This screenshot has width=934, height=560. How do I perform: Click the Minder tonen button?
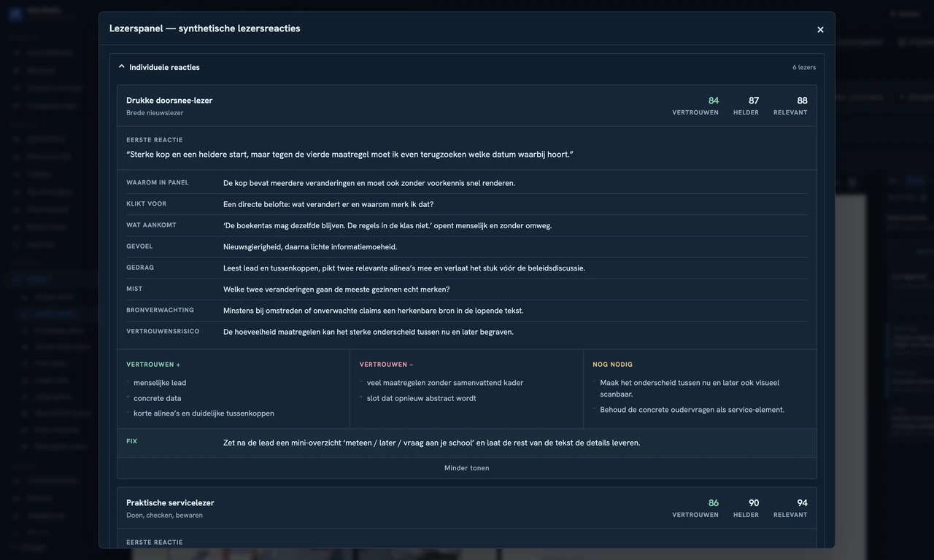pos(467,468)
